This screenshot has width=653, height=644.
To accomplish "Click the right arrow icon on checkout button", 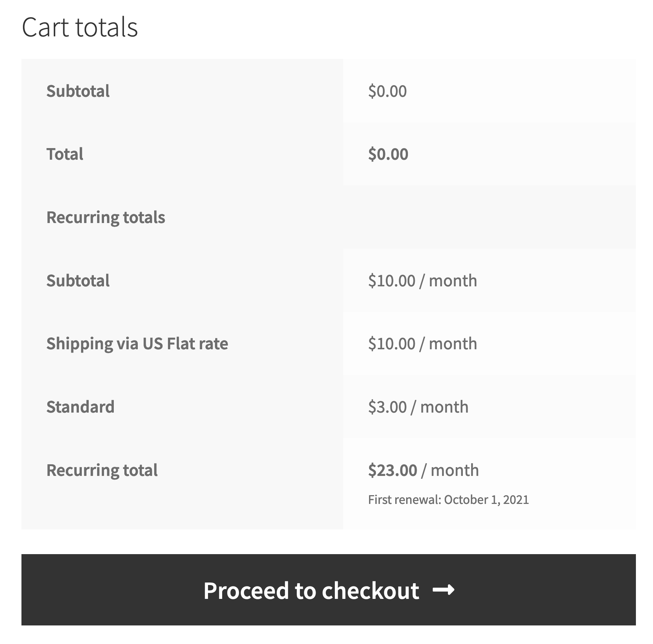I will pyautogui.click(x=443, y=589).
